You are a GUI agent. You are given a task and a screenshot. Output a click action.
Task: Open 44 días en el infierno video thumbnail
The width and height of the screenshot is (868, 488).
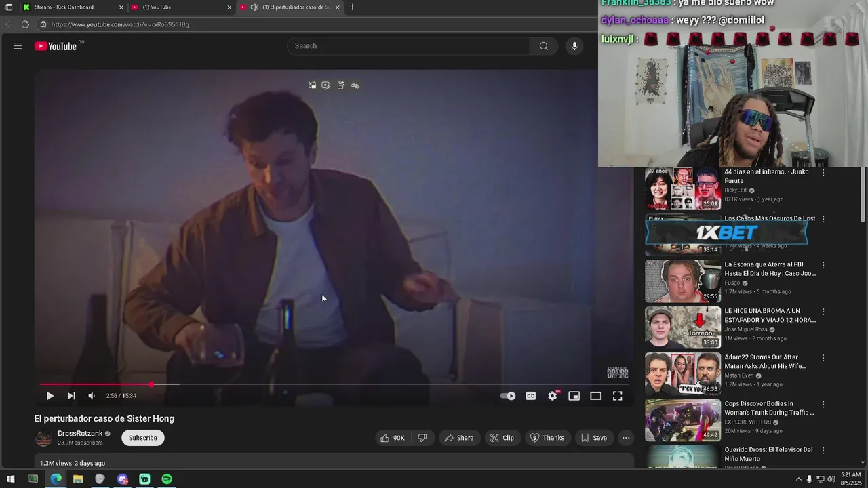point(683,188)
